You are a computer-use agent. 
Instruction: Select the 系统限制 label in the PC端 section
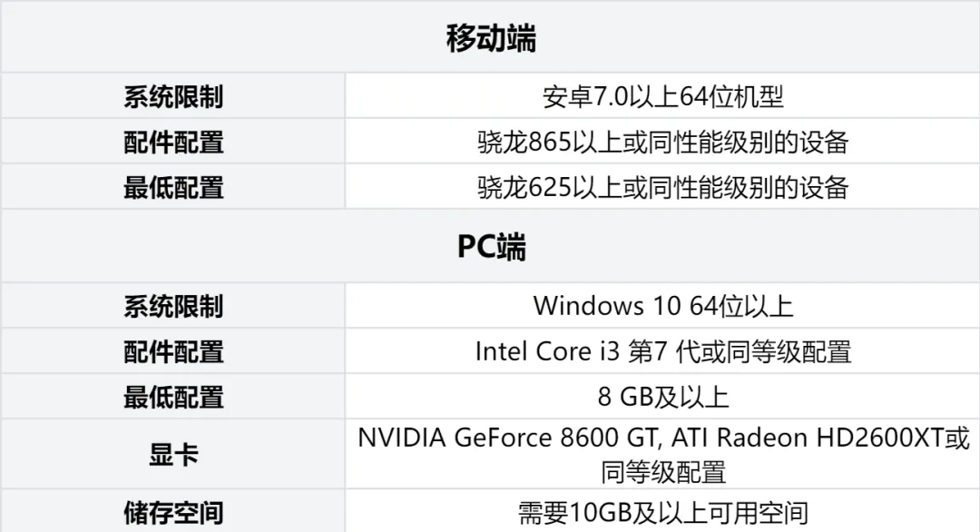coord(173,306)
